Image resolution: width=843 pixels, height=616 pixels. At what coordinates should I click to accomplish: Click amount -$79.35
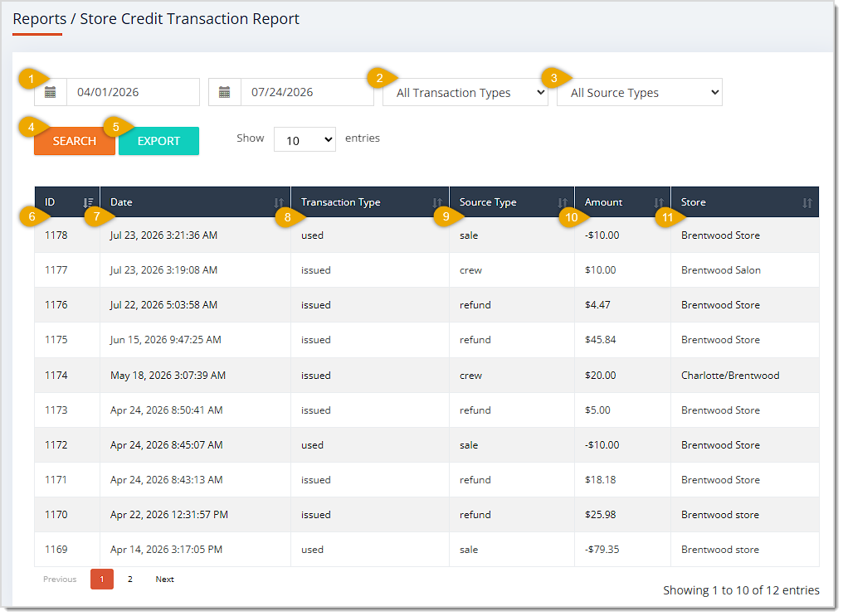[602, 550]
